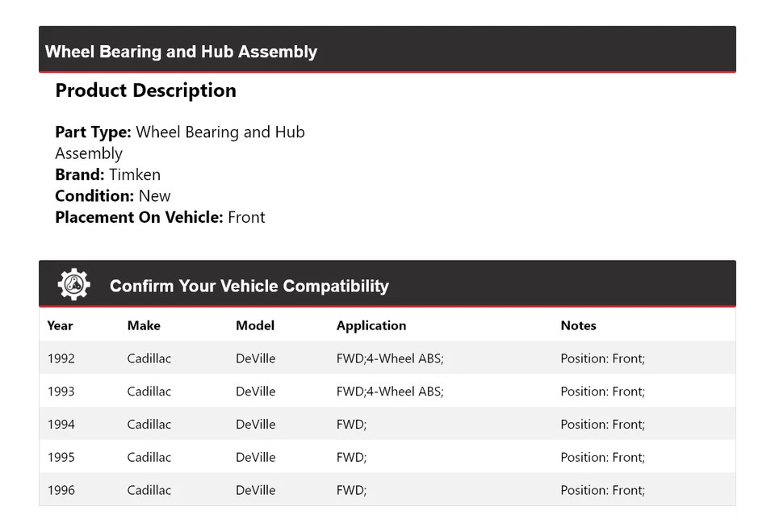Click the 1994 year cell
The height and width of the screenshot is (532, 775).
point(61,425)
